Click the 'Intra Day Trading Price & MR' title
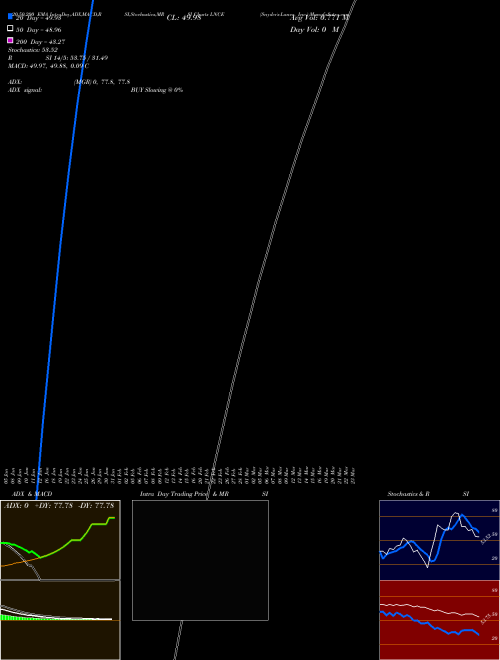The width and height of the screenshot is (500, 660). (x=184, y=494)
